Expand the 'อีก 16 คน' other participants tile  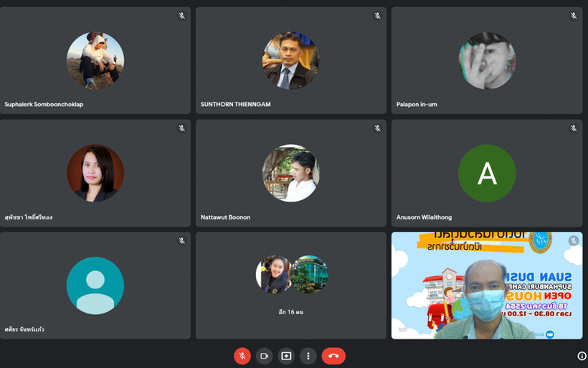(291, 286)
